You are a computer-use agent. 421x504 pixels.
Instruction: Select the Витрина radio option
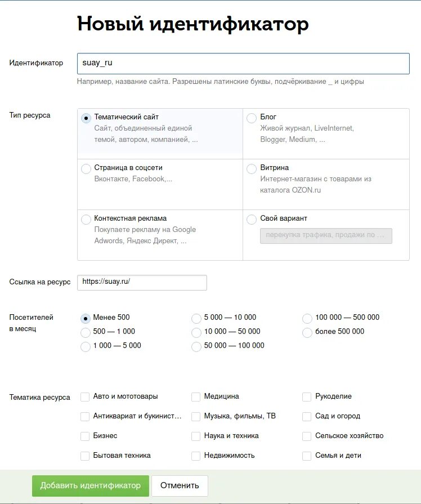(x=252, y=169)
